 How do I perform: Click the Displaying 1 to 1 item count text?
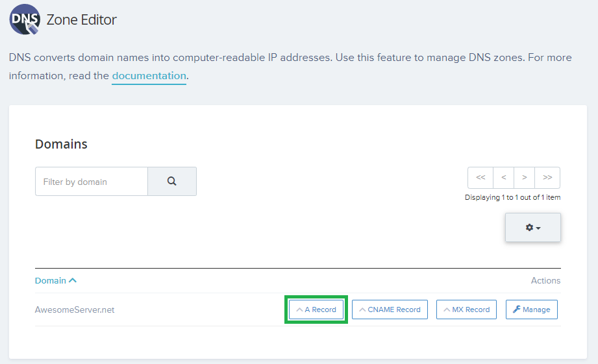[512, 197]
